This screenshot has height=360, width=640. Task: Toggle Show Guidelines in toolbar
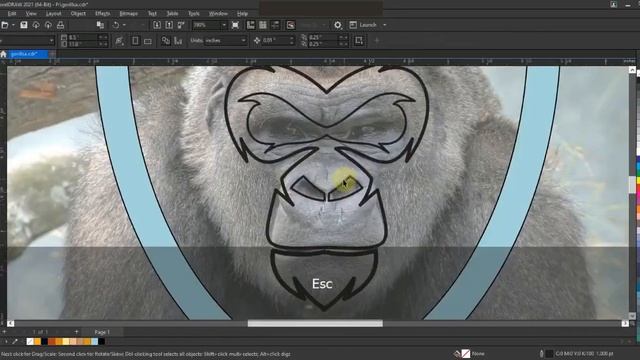[x=275, y=25]
